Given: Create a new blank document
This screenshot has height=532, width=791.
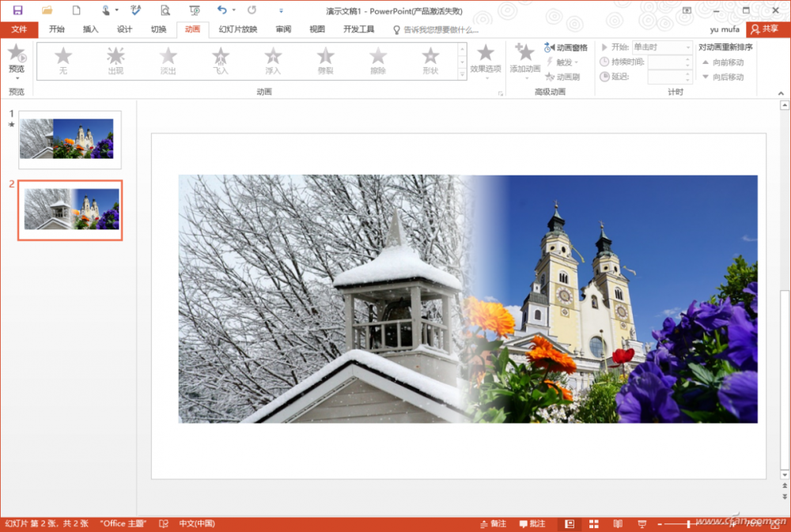Looking at the screenshot, I should 76,10.
